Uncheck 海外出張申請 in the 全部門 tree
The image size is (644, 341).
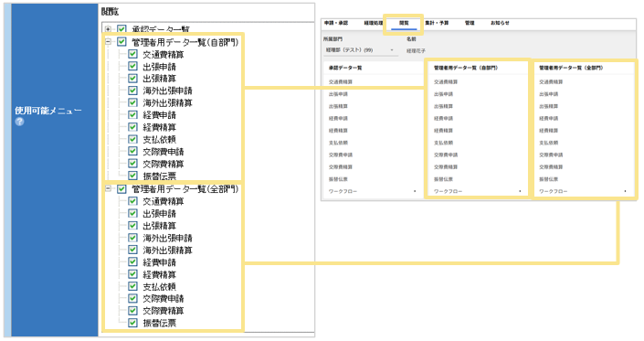[x=132, y=238]
